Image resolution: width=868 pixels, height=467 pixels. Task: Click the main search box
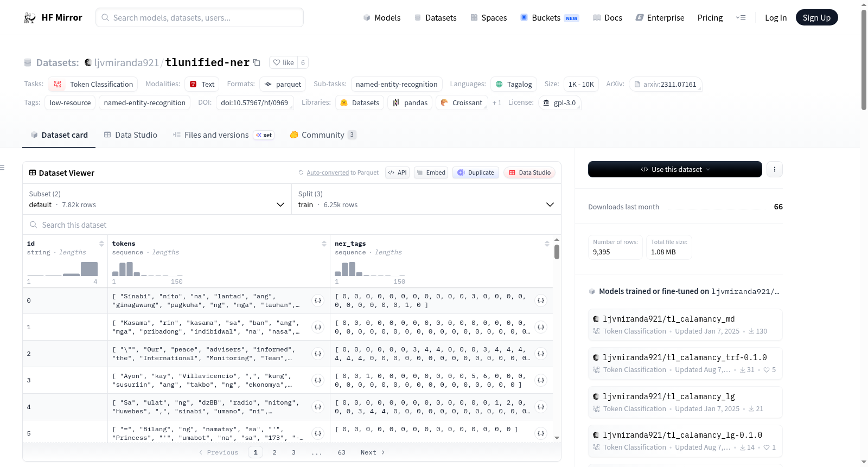click(200, 17)
